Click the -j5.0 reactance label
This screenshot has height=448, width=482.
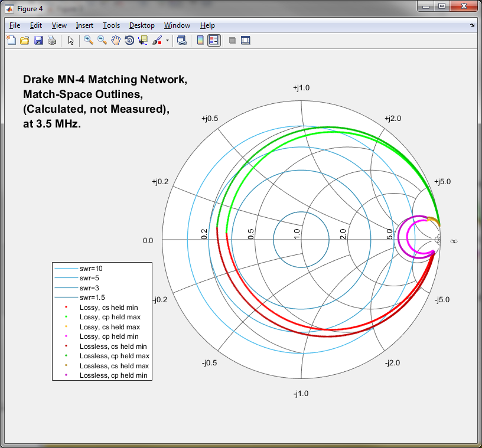(442, 300)
